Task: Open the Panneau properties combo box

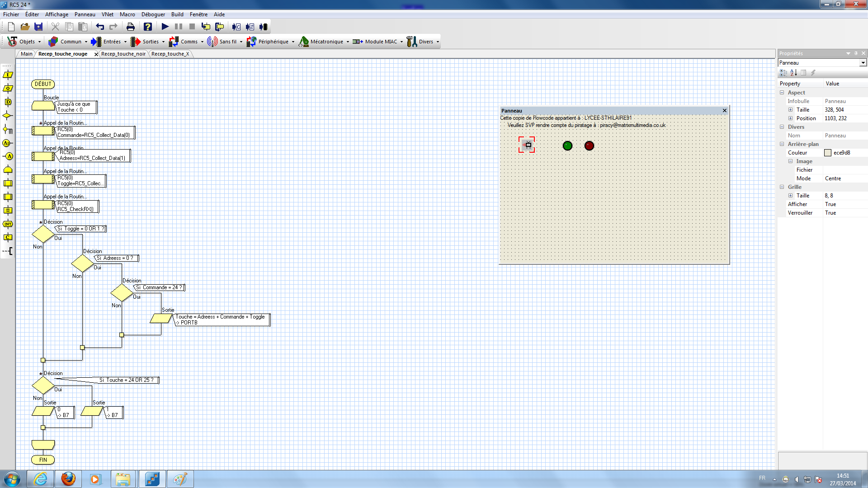Action: 863,62
